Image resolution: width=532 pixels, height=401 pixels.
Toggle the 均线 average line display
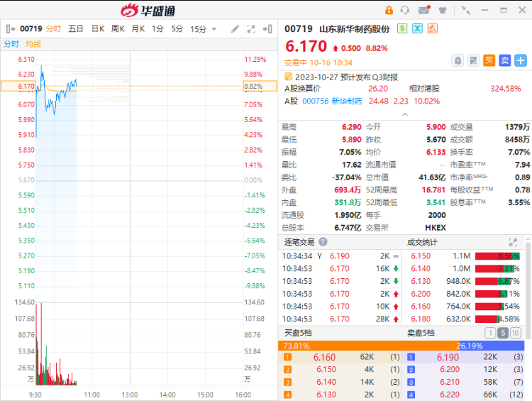(x=33, y=44)
